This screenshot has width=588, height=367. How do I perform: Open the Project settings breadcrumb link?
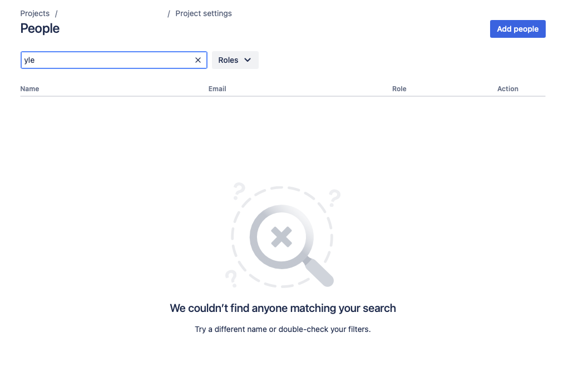[x=204, y=13]
